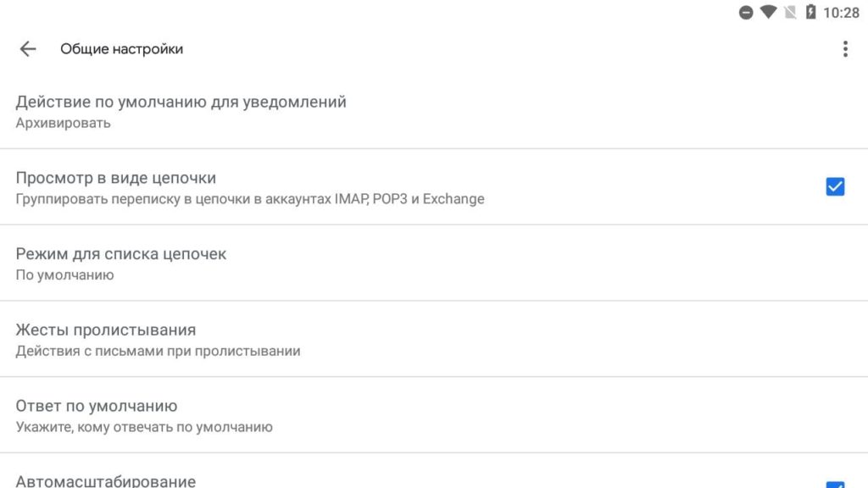The width and height of the screenshot is (868, 488).
Task: Tap the no-SIM signal icon
Action: click(791, 12)
